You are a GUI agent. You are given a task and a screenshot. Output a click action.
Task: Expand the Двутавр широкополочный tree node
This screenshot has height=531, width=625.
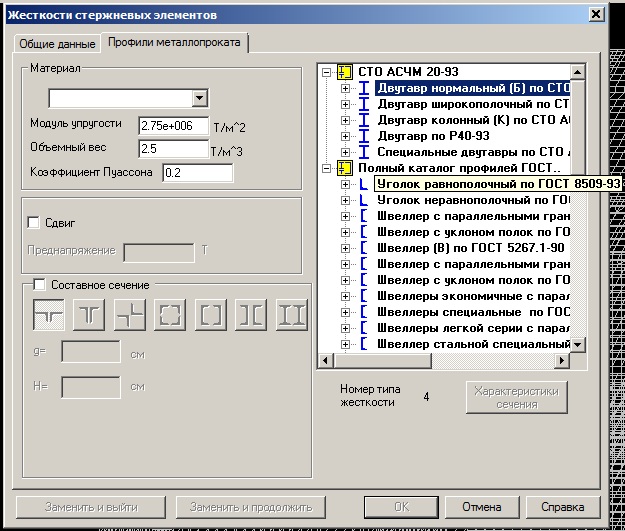pos(346,104)
